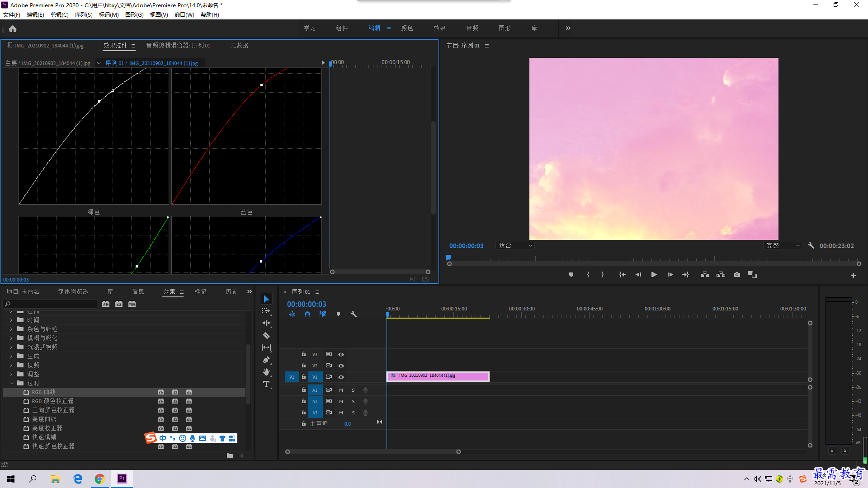
Task: Open comparison view button
Action: point(752,275)
